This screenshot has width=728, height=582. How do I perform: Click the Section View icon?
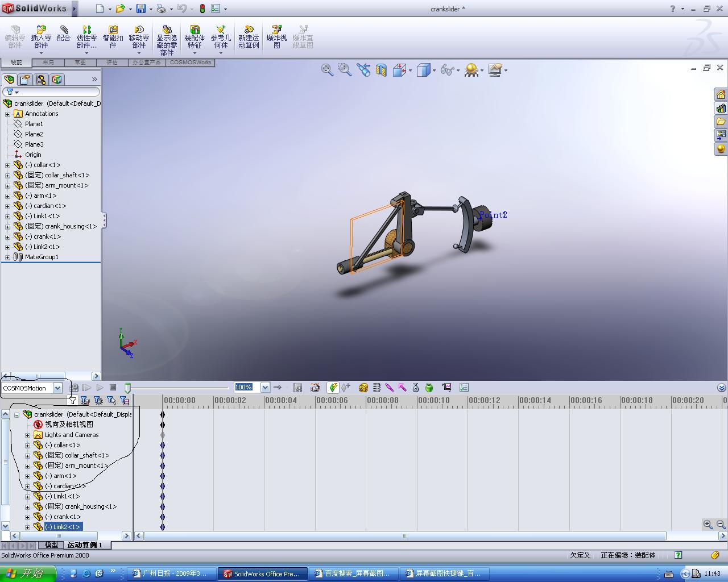[381, 70]
